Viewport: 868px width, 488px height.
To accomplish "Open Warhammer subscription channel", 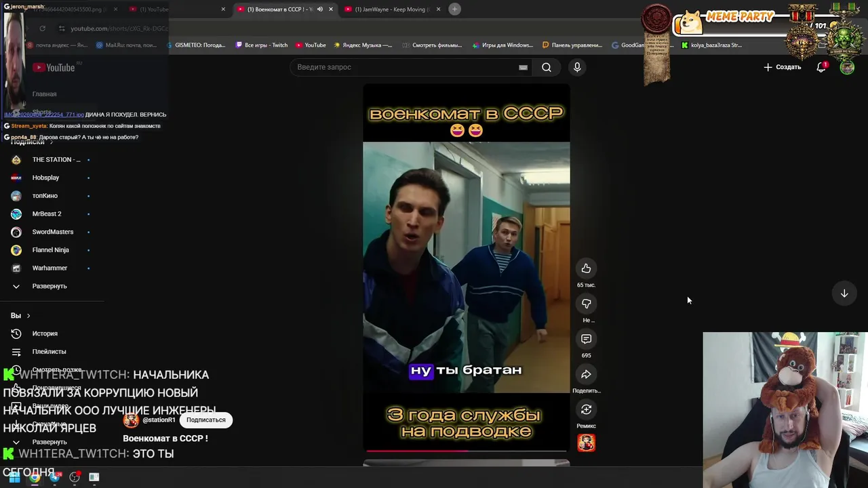I will point(51,268).
